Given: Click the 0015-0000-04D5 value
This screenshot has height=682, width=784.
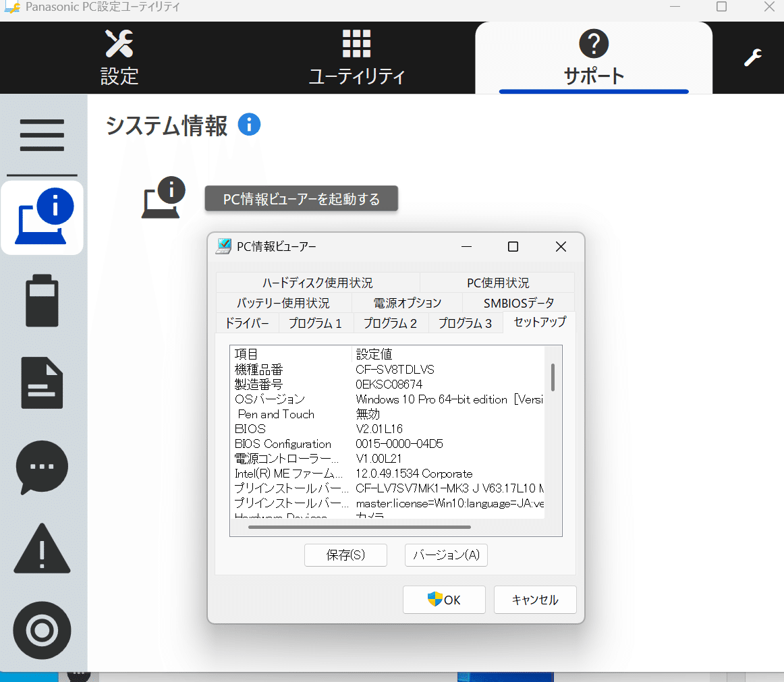Looking at the screenshot, I should tap(399, 444).
